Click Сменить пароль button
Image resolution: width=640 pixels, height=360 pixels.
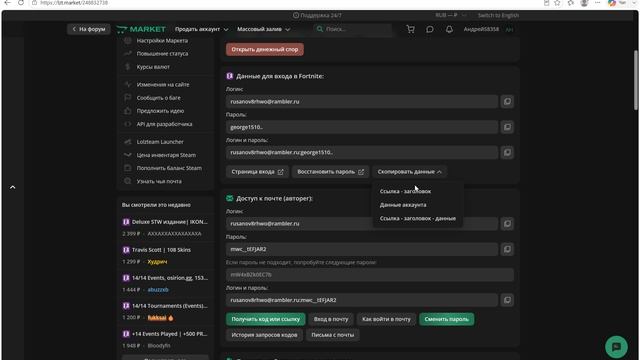[x=447, y=319]
